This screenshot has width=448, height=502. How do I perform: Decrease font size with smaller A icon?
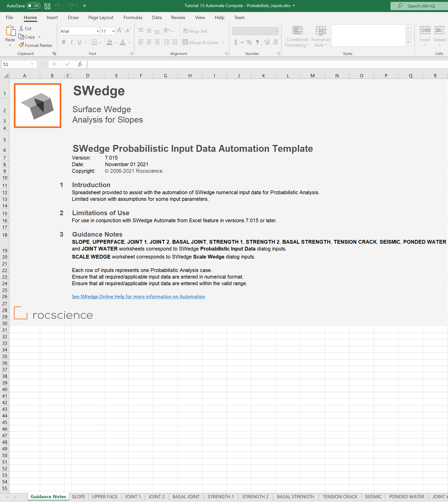[x=128, y=30]
